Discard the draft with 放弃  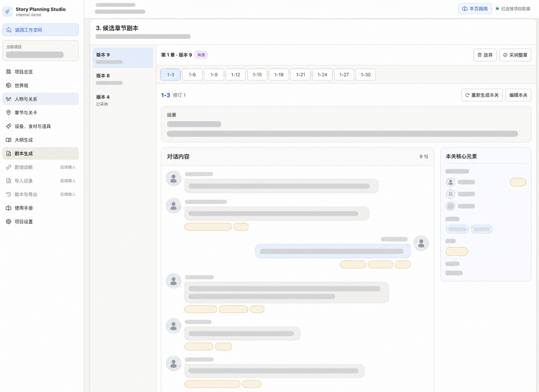(x=485, y=55)
